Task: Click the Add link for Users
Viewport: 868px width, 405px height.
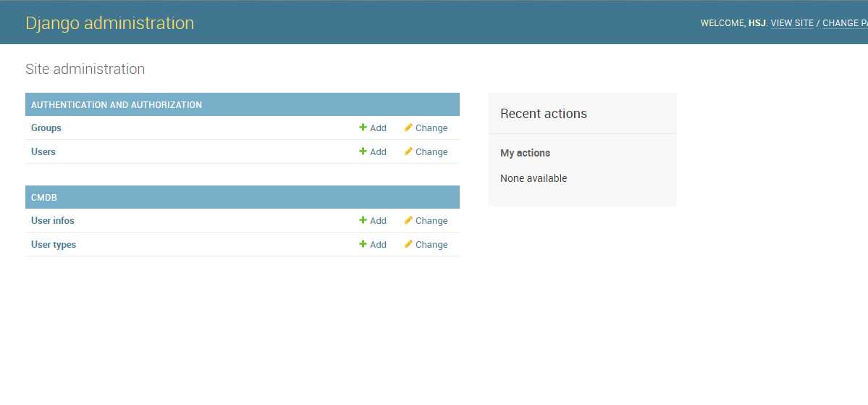Action: point(378,152)
